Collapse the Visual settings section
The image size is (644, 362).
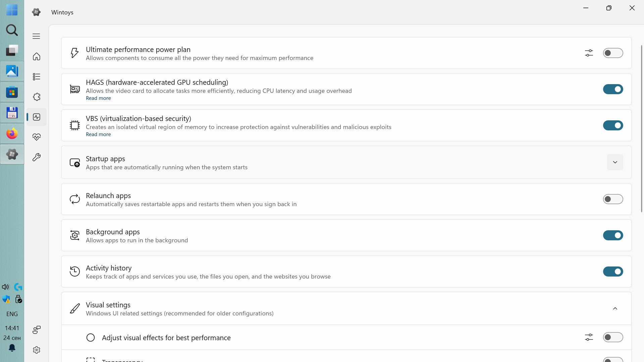click(x=615, y=308)
